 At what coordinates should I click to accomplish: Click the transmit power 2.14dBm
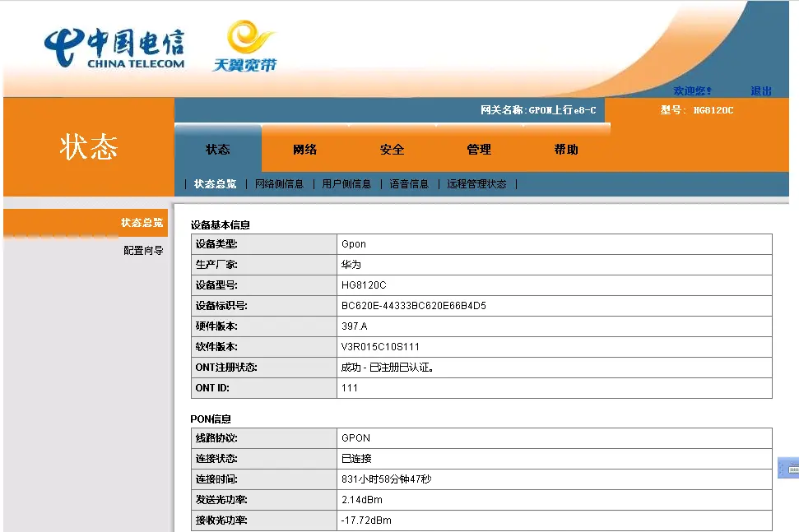tap(362, 500)
